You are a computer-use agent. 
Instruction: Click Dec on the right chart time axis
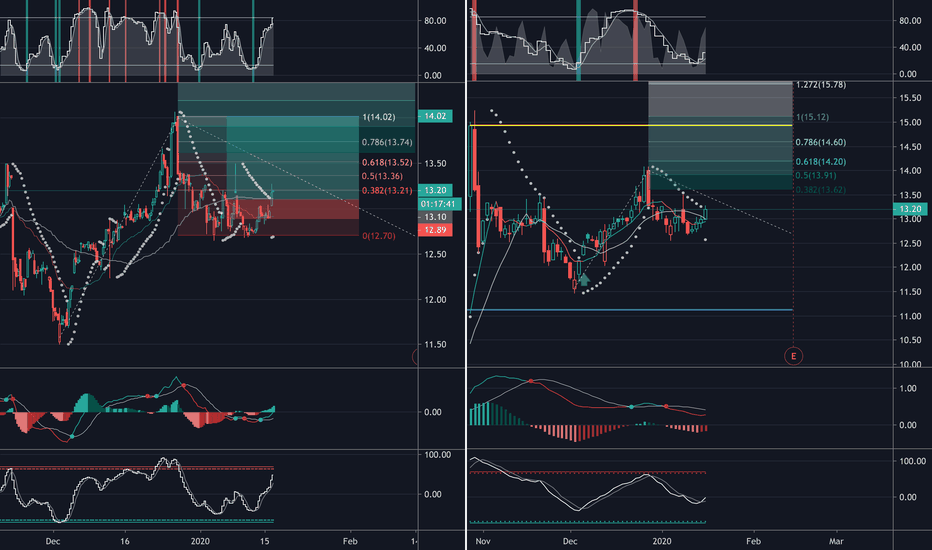click(x=570, y=541)
